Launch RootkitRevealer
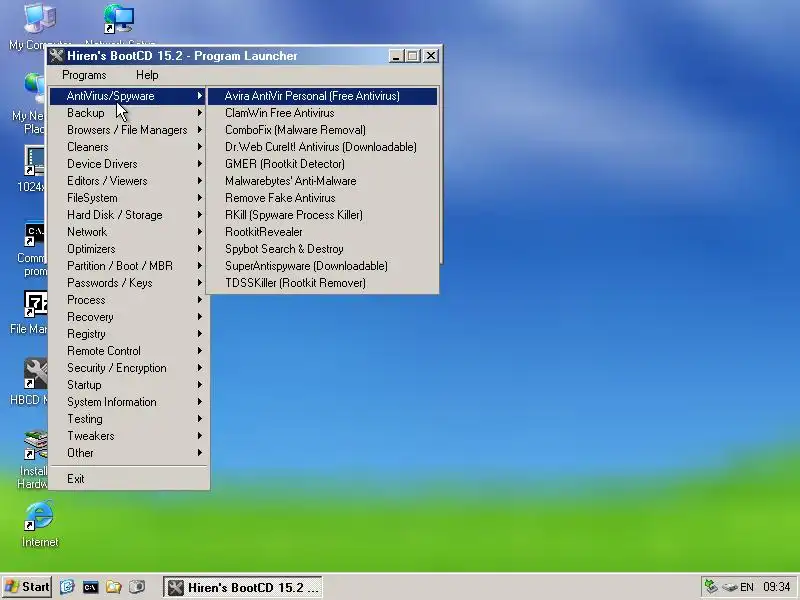Screen dimensions: 800x600 point(322,232)
